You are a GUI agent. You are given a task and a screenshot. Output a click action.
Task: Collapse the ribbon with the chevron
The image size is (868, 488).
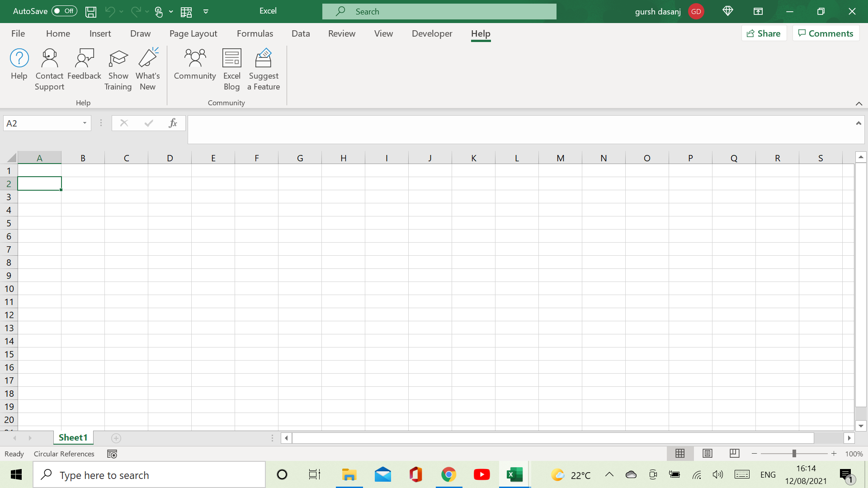coord(859,103)
